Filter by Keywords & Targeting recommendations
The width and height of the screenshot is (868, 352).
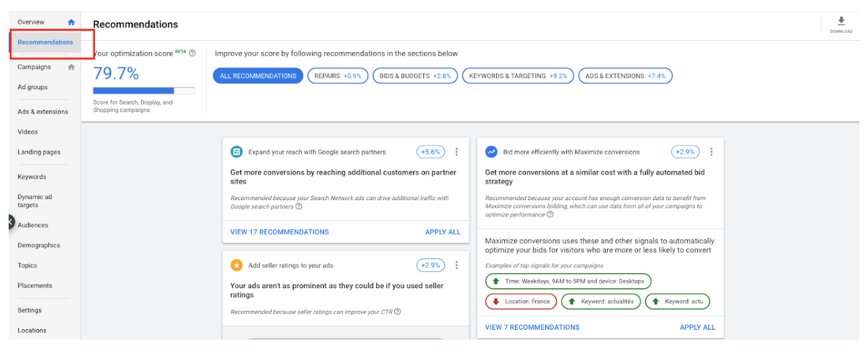point(518,76)
